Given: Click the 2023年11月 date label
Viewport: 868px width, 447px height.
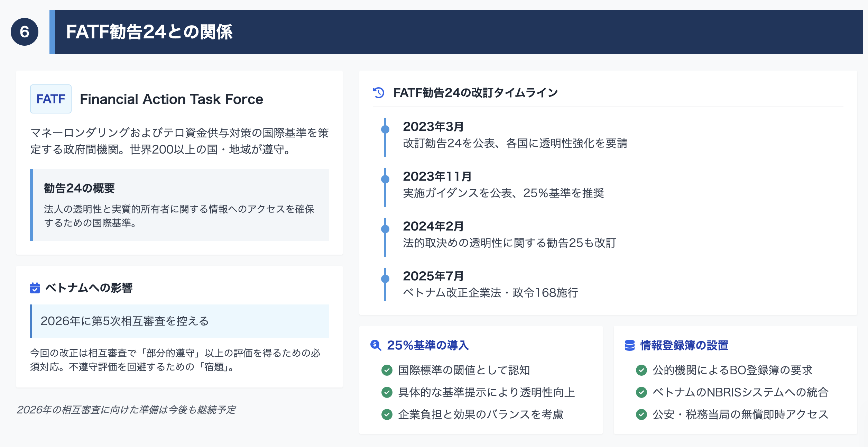Looking at the screenshot, I should point(437,176).
